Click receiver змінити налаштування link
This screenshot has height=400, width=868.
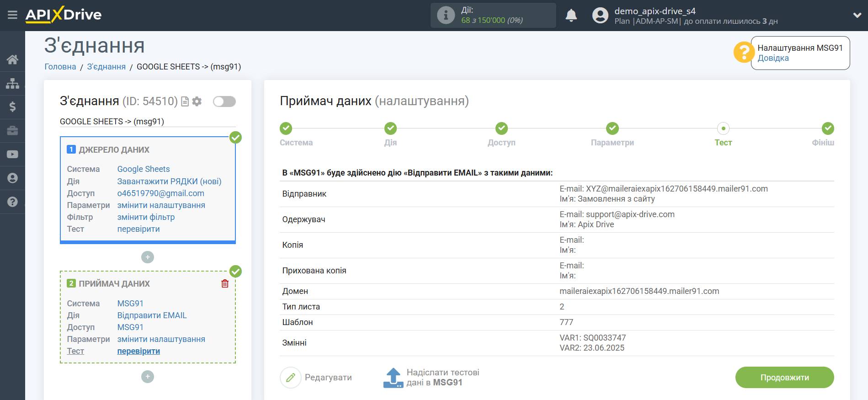[161, 339]
